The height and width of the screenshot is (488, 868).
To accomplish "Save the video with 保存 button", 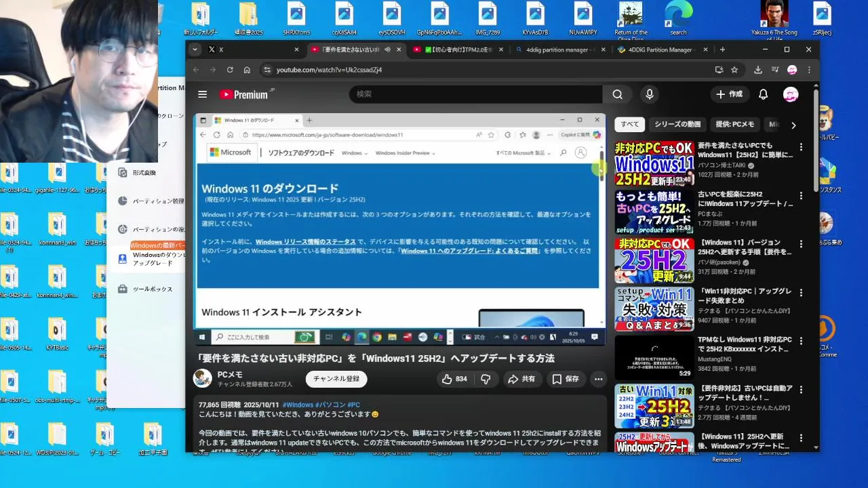I will point(566,379).
